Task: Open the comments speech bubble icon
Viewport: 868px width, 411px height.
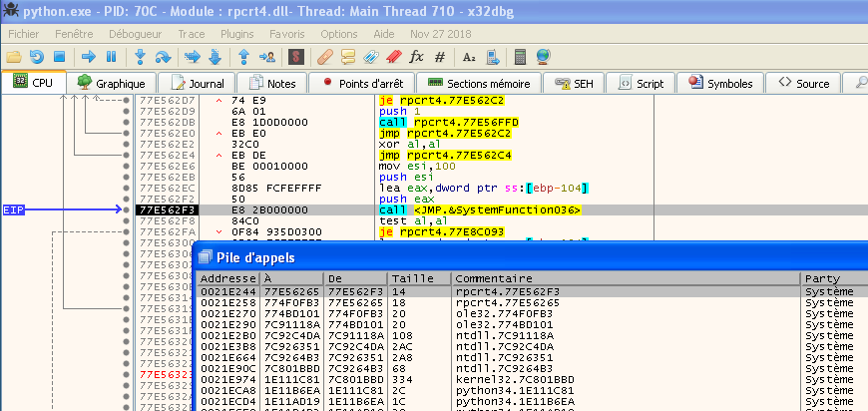Action: [x=348, y=57]
